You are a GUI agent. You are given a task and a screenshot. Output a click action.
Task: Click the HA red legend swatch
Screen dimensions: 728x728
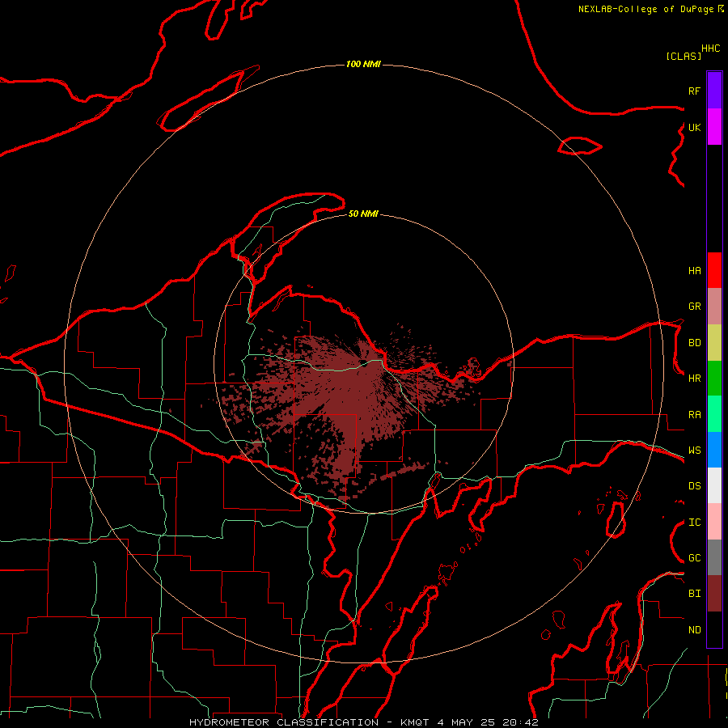(714, 270)
